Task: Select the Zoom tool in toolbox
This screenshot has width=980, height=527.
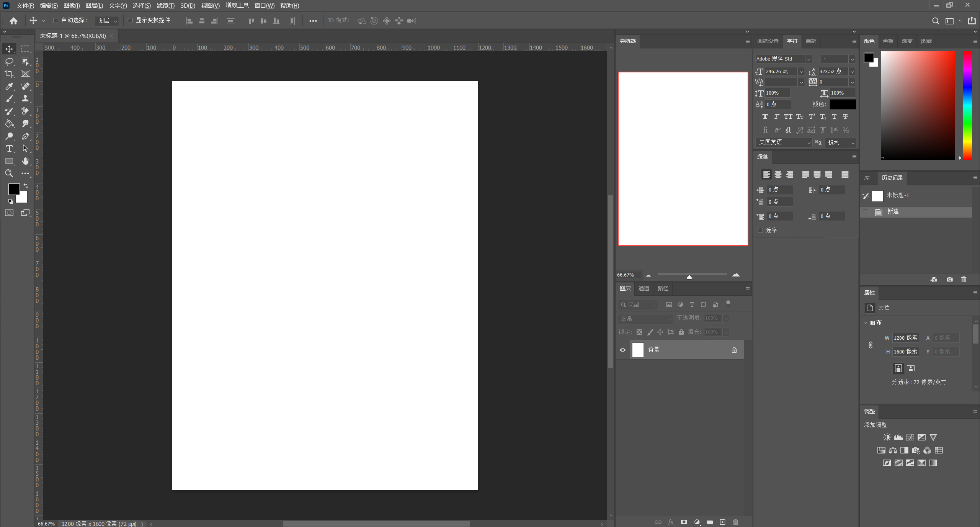Action: click(x=9, y=173)
